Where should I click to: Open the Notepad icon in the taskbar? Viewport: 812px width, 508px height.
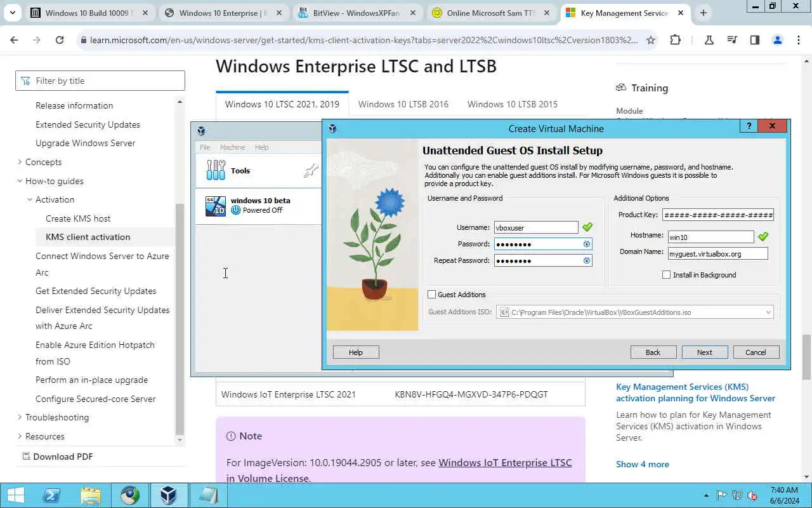tap(207, 495)
